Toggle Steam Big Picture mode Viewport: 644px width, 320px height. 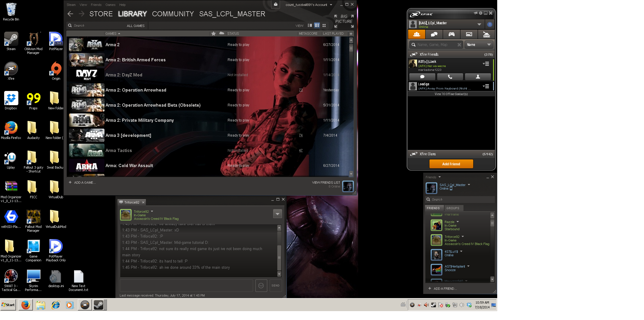[344, 21]
